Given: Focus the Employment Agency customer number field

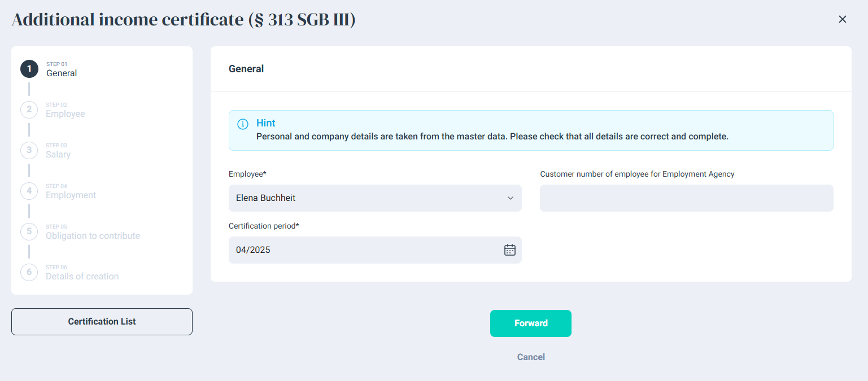Looking at the screenshot, I should (x=686, y=198).
